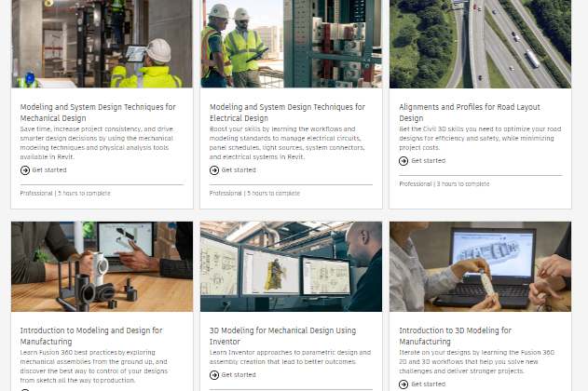Click the arrow icon under Introduction to 3D Modeling
The image size is (588, 391).
(x=403, y=384)
